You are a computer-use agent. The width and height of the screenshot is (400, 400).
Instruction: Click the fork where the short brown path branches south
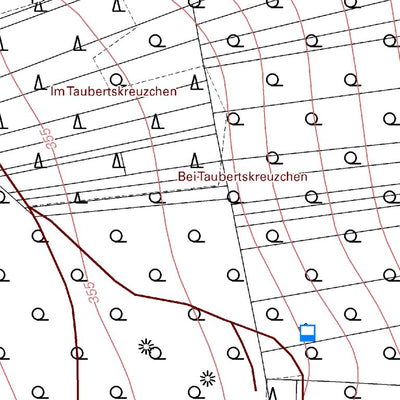pos(231,323)
